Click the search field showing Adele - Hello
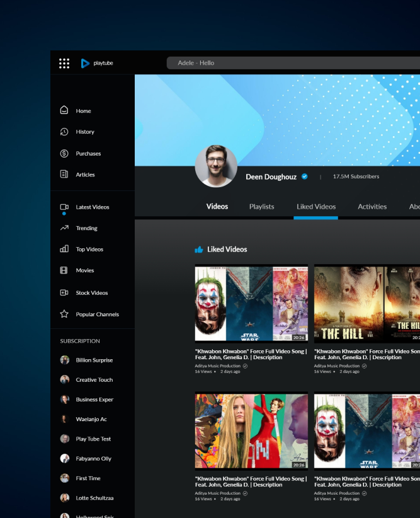Image resolution: width=420 pixels, height=518 pixels. coord(290,63)
